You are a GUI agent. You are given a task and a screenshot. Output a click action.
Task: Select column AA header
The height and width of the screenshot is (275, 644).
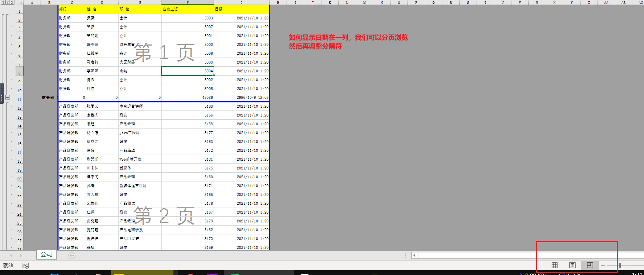point(606,2)
